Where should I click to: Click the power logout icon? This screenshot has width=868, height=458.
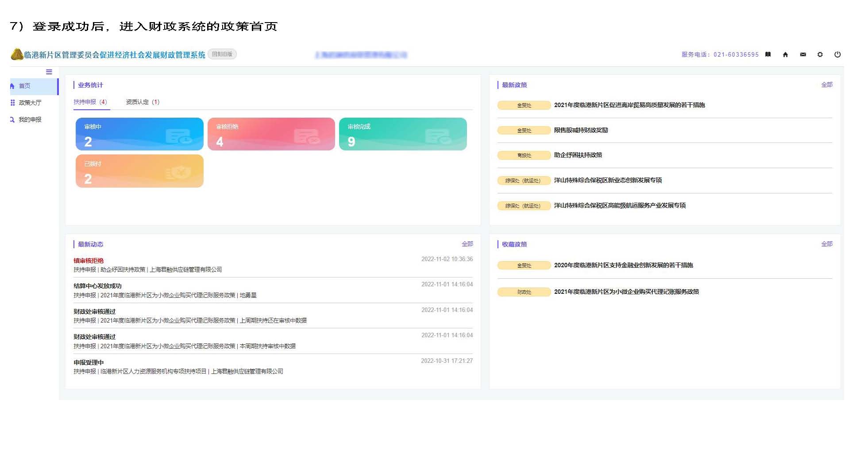pyautogui.click(x=837, y=54)
